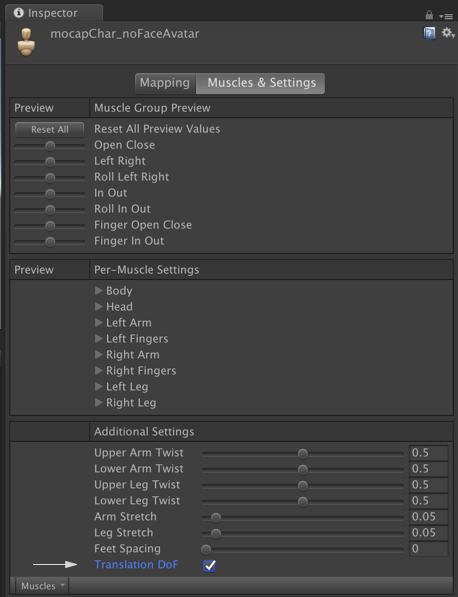Click the Arm Stretch value field

pyautogui.click(x=429, y=517)
